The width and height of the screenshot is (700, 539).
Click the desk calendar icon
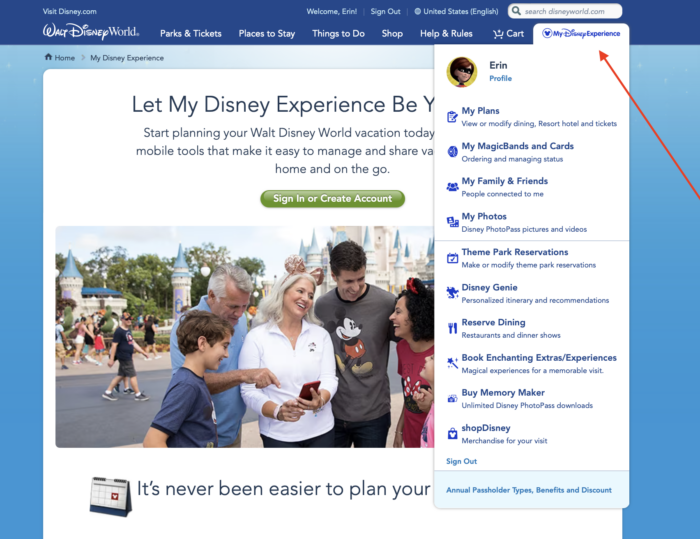tap(111, 497)
